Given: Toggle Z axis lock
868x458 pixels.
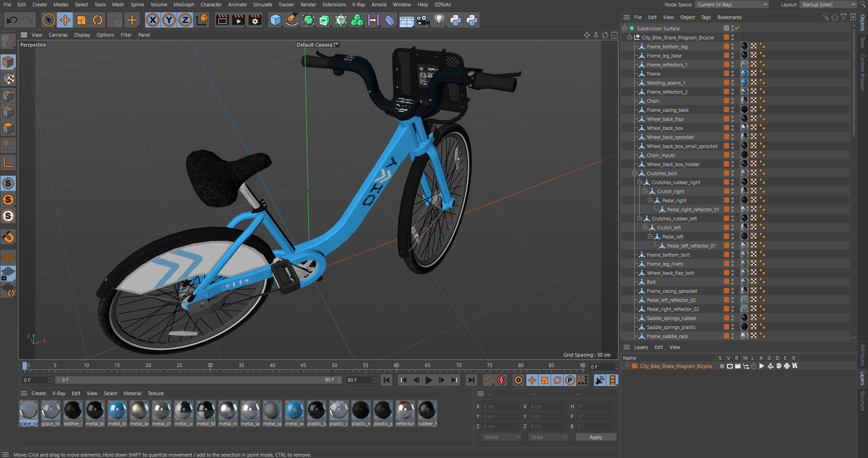Looking at the screenshot, I should pyautogui.click(x=185, y=20).
